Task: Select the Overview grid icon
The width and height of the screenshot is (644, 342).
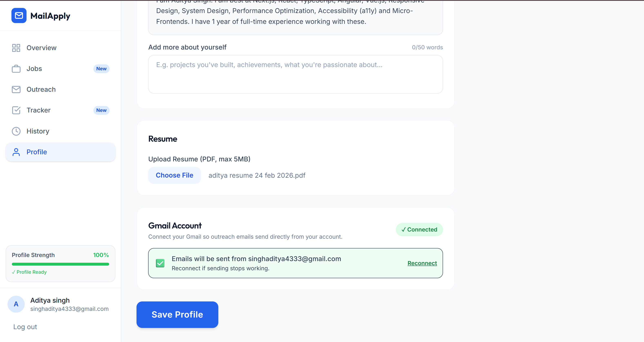Action: click(x=16, y=48)
